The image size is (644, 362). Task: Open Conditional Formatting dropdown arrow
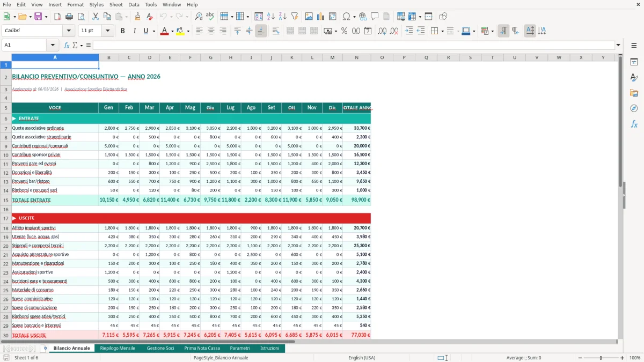click(492, 31)
